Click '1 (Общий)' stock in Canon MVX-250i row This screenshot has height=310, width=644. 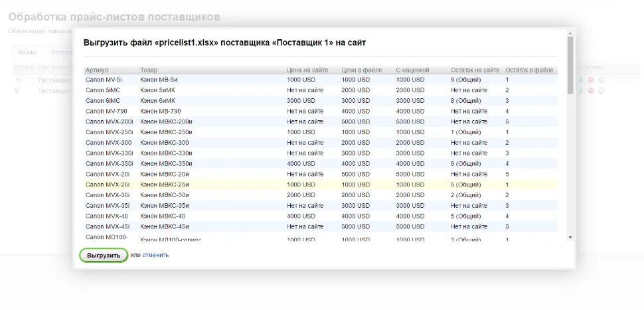[466, 132]
